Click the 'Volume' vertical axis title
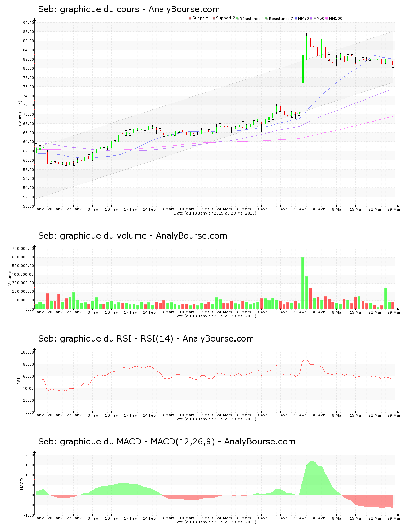 (x=10, y=278)
